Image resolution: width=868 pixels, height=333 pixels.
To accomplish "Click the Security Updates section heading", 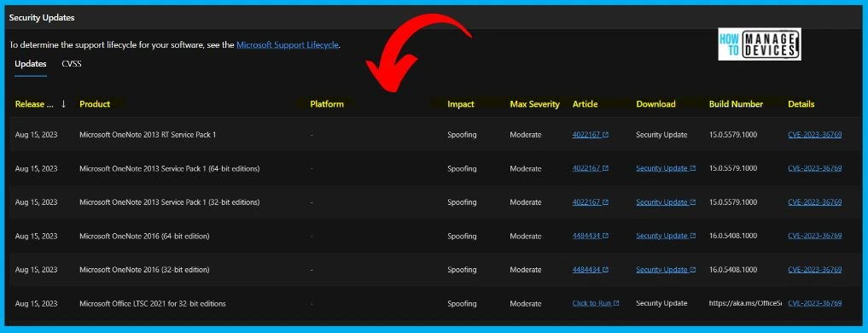I will 42,18.
